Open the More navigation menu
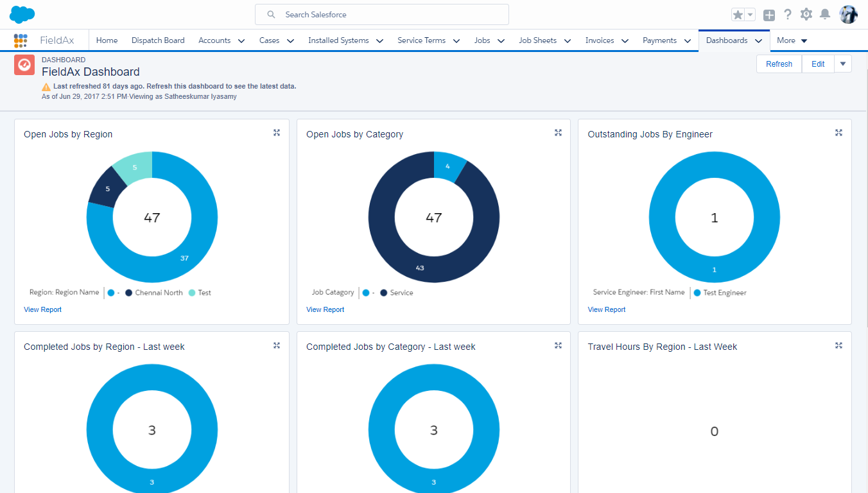Screen dimensions: 868x493 [792, 40]
